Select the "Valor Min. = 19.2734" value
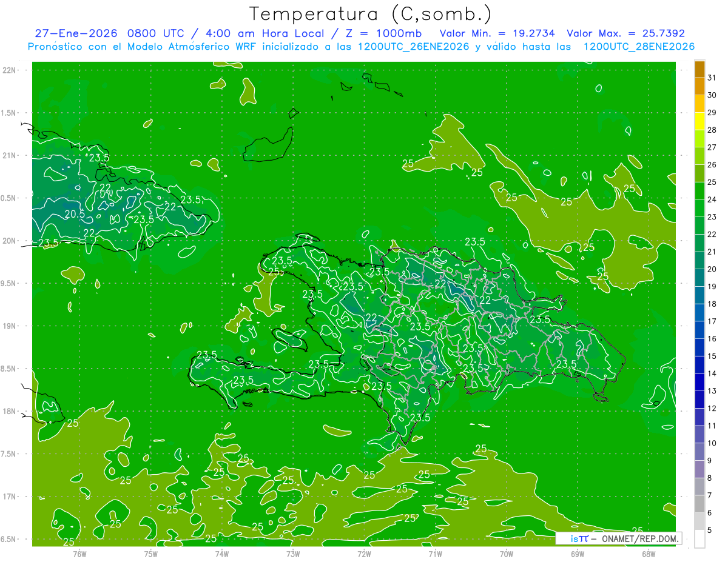Screen dimensions: 728x562 click(497, 33)
